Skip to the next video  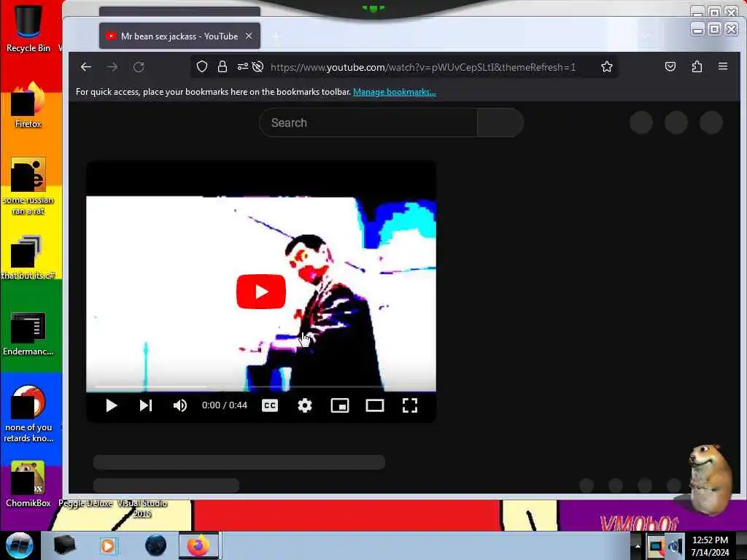(146, 405)
